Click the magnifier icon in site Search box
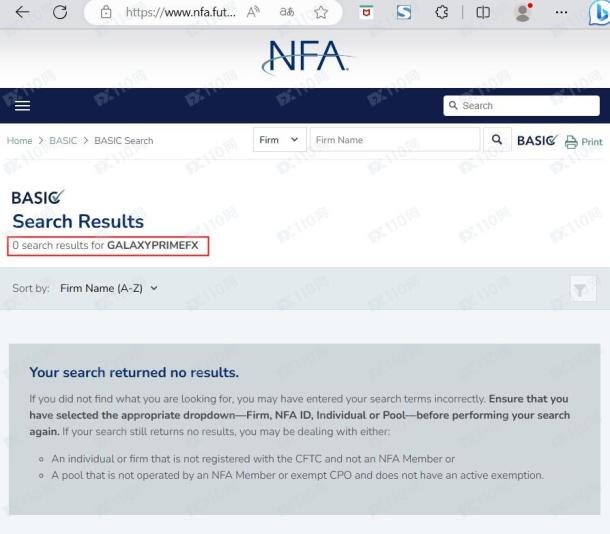The image size is (610, 534). coord(453,105)
